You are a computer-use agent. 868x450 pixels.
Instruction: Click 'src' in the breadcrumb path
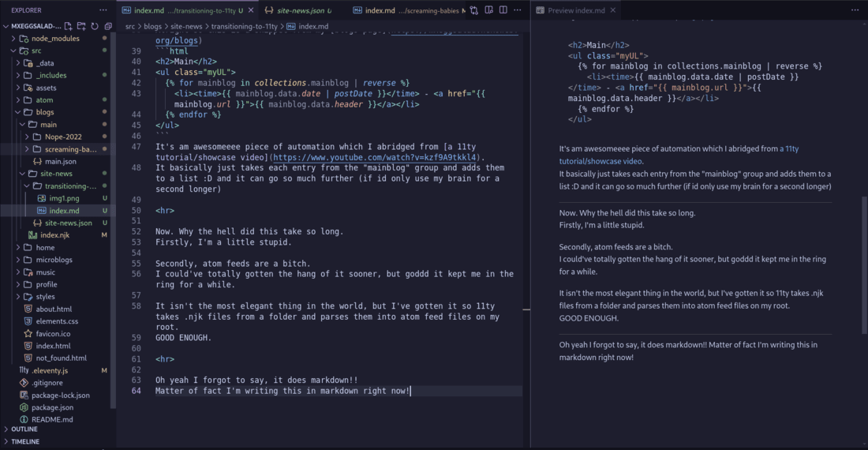[x=130, y=26]
